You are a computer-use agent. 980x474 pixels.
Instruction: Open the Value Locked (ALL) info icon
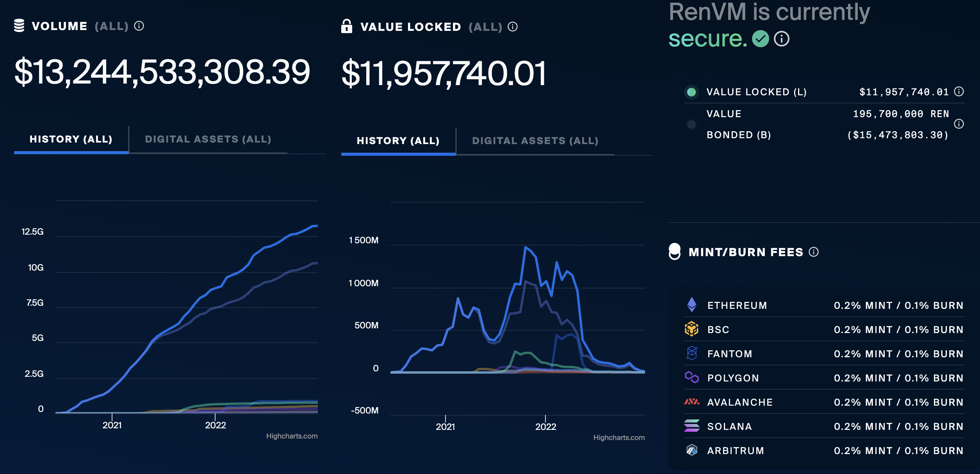pos(513,27)
